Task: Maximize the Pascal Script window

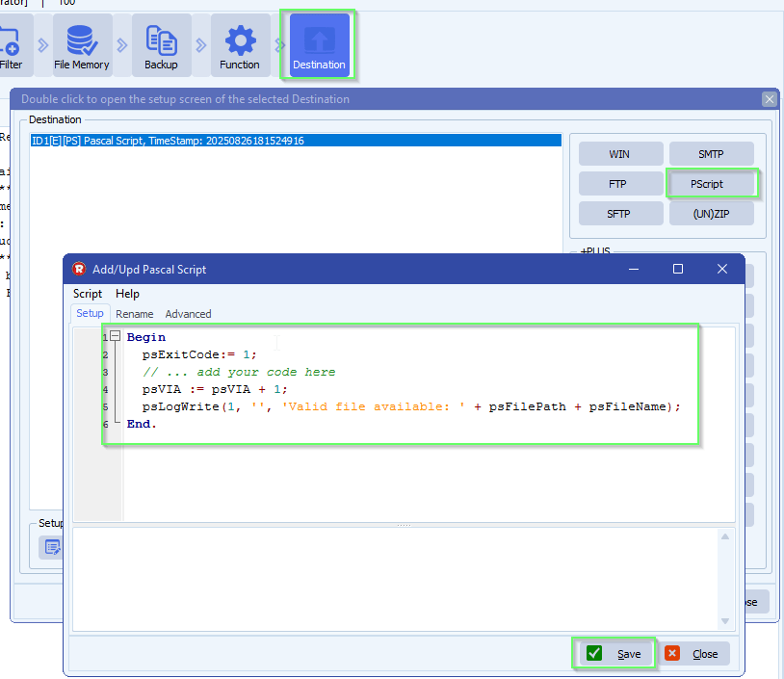Action: (x=678, y=269)
